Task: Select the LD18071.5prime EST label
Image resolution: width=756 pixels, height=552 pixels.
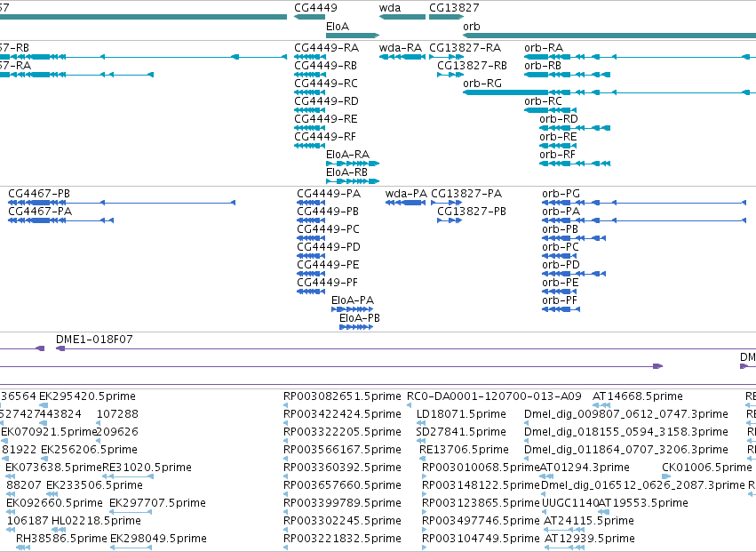Action: pyautogui.click(x=461, y=414)
